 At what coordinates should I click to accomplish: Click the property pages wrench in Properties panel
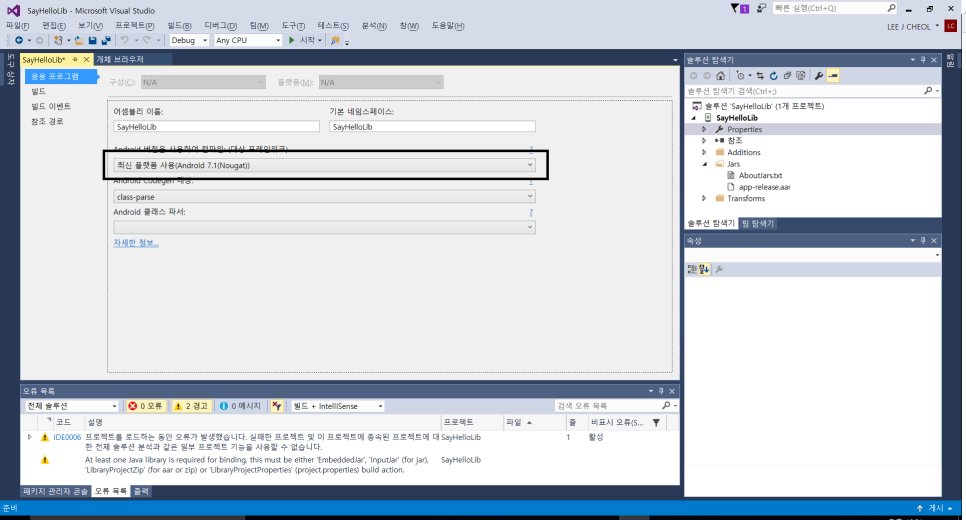719,269
